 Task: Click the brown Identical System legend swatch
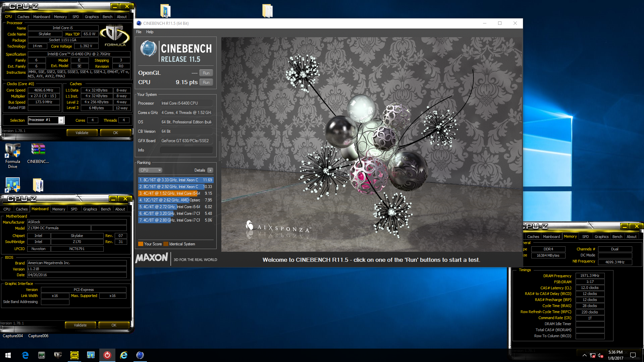(166, 244)
